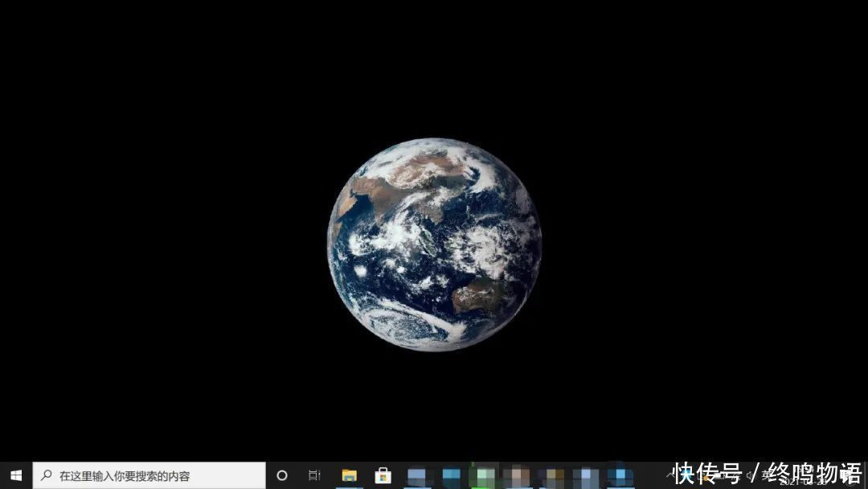868x489 pixels.
Task: Open the Windows Start menu
Action: (x=16, y=475)
